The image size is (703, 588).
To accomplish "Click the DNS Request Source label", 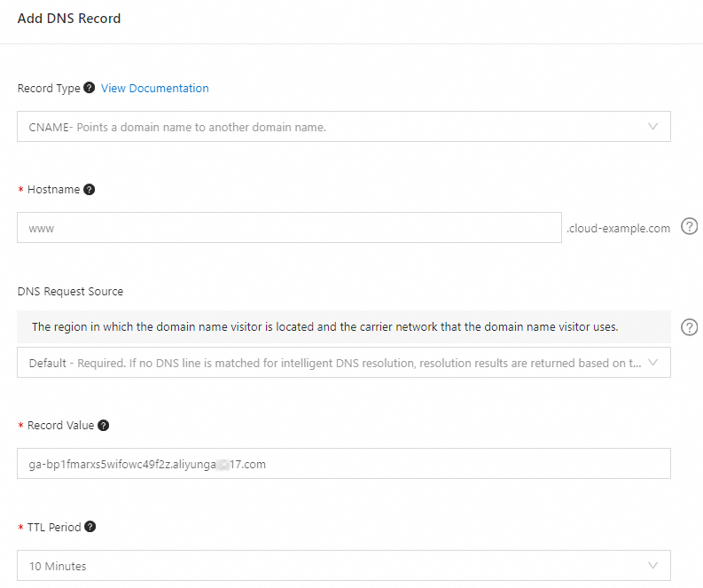I will pos(70,292).
